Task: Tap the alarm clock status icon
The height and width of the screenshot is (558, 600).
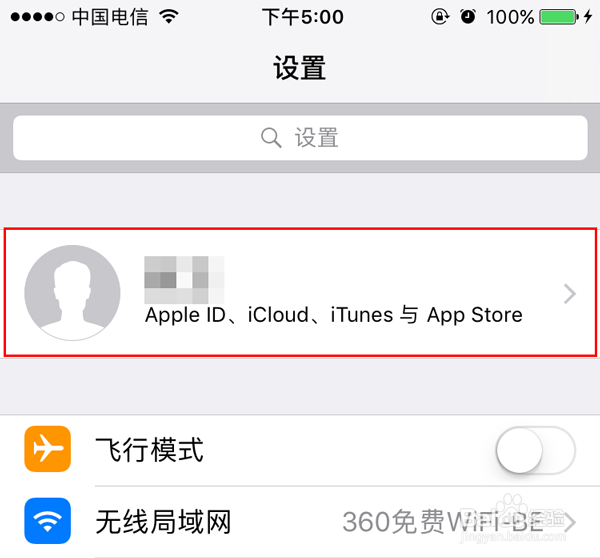Action: point(468,16)
